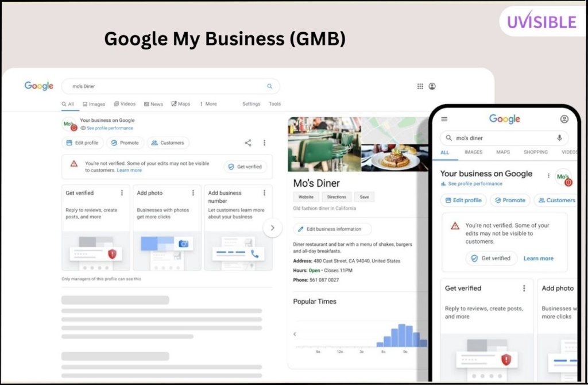The width and height of the screenshot is (588, 385).
Task: Open the desktop News tab
Action: point(153,104)
